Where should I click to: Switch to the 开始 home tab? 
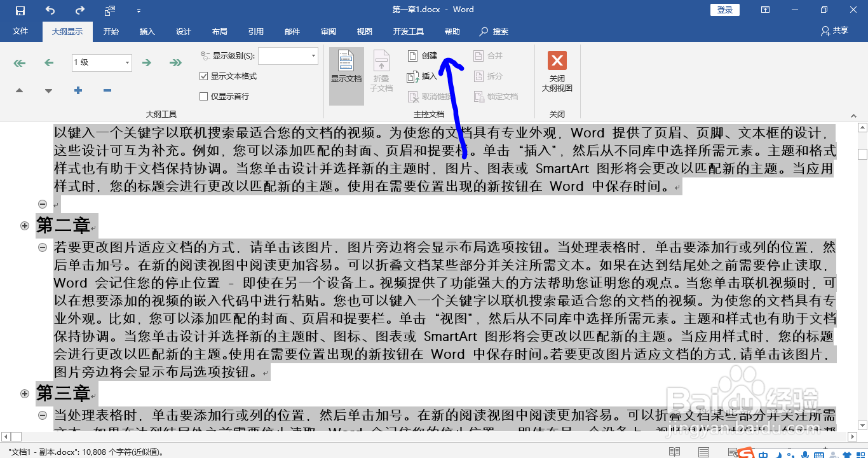click(111, 31)
